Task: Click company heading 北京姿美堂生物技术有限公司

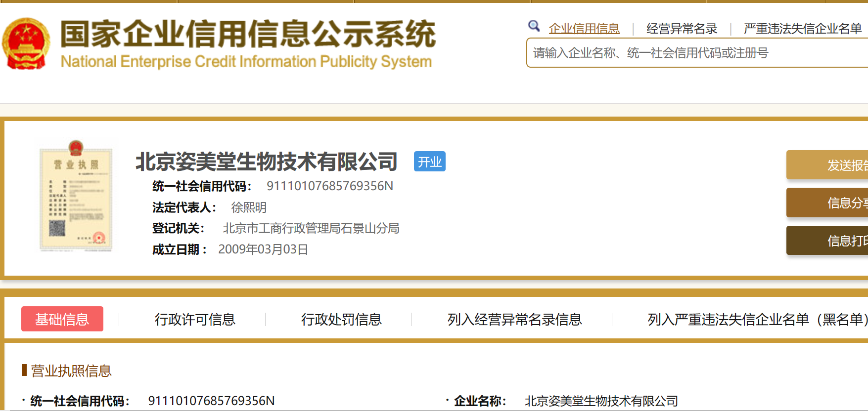Action: pyautogui.click(x=267, y=162)
